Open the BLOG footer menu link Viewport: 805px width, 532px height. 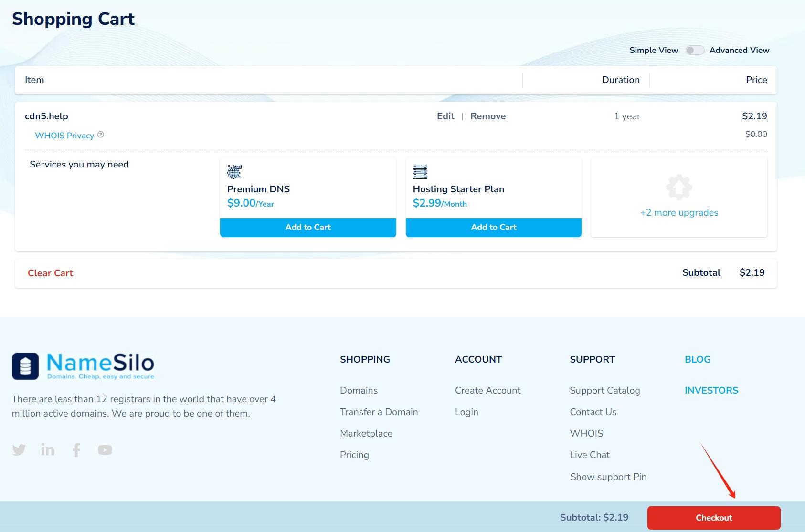tap(697, 359)
